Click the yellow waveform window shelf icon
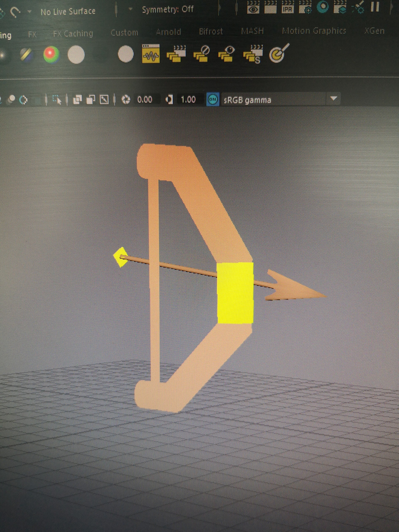The width and height of the screenshot is (399, 532). pos(151,54)
